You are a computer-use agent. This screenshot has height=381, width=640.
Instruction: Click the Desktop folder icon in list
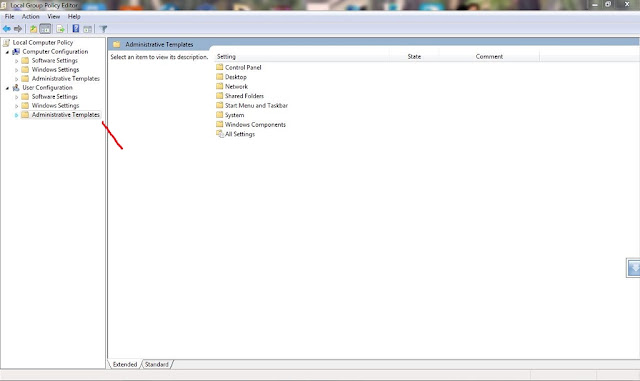coord(220,76)
